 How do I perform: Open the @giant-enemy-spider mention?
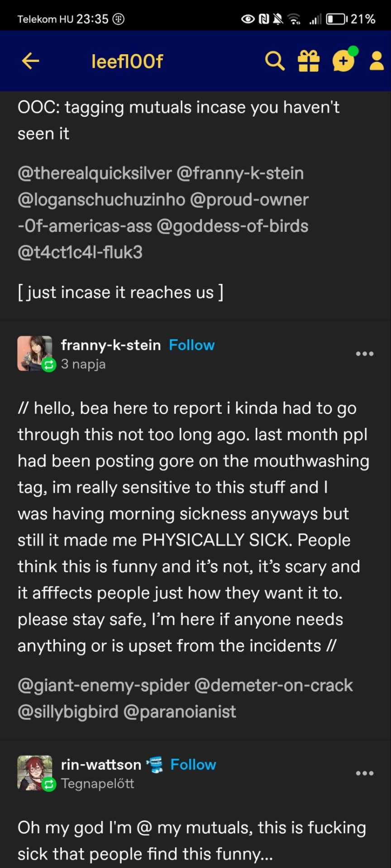(104, 685)
